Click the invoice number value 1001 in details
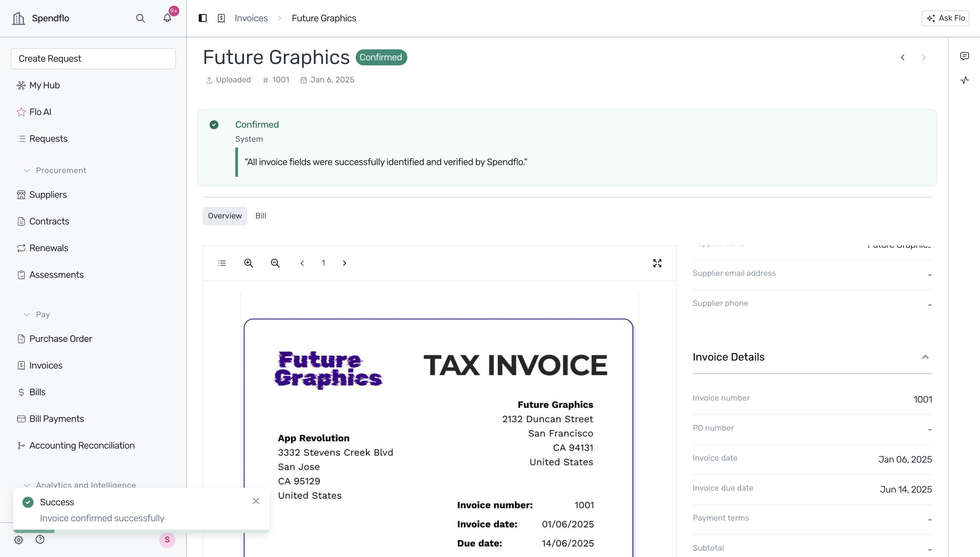The image size is (980, 557). [923, 399]
